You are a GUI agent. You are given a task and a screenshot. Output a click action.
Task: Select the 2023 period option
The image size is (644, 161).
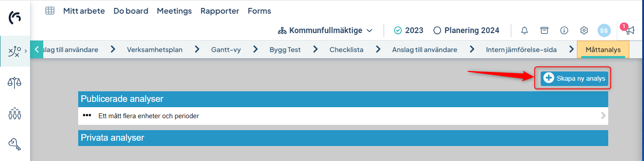(x=409, y=30)
